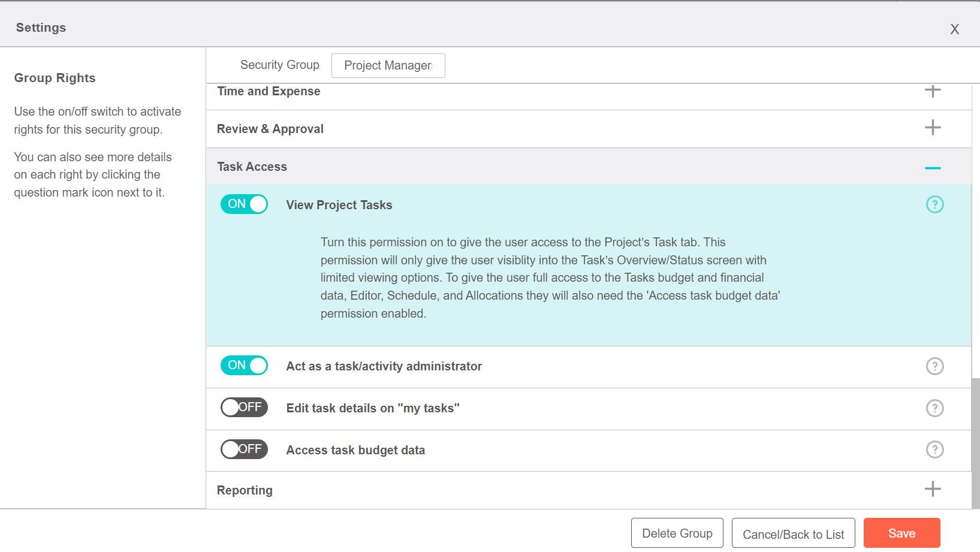Click the Review & Approval title
Image resolution: width=980 pixels, height=552 pixels.
pyautogui.click(x=270, y=129)
